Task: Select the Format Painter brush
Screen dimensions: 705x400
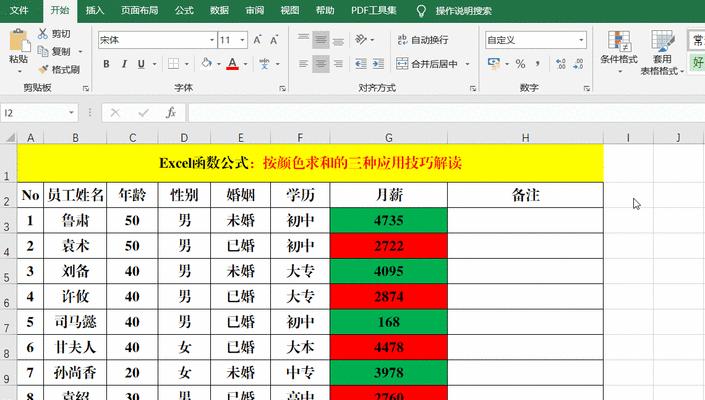Action: click(x=44, y=69)
